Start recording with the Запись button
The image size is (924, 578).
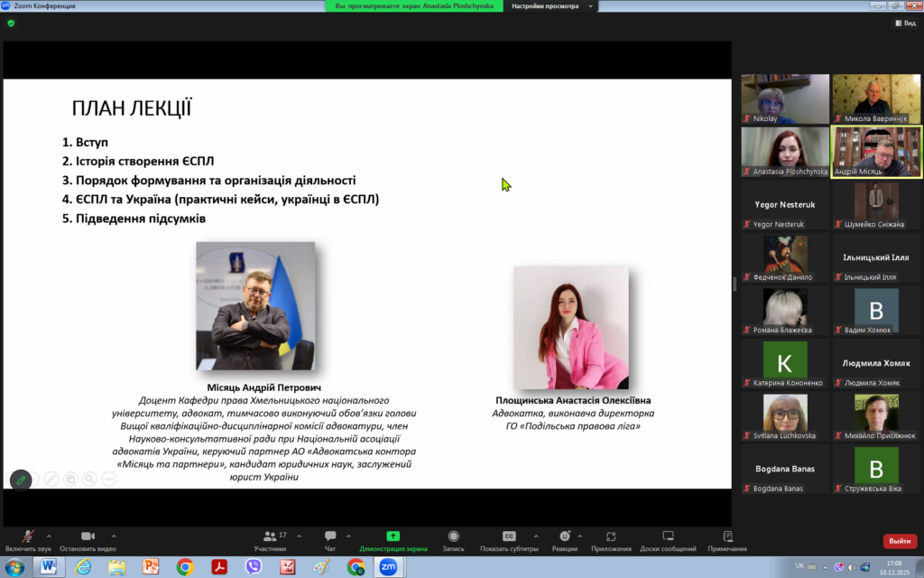pos(453,540)
